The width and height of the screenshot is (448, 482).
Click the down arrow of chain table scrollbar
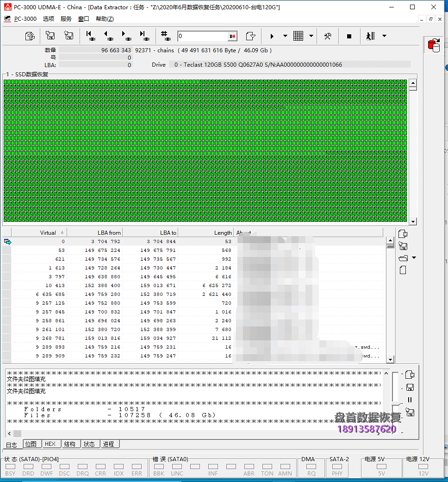(x=390, y=359)
